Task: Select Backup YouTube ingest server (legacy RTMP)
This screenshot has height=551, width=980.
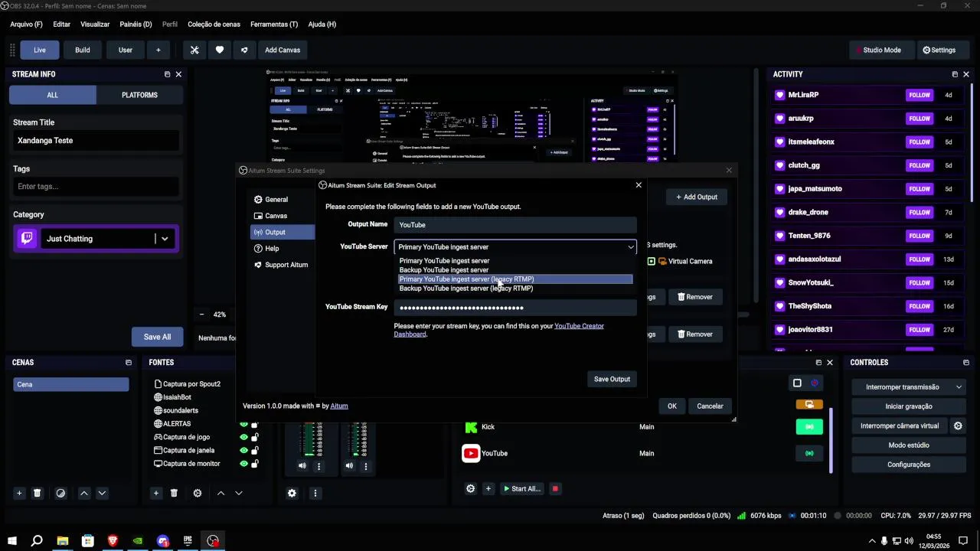Action: coord(515,289)
